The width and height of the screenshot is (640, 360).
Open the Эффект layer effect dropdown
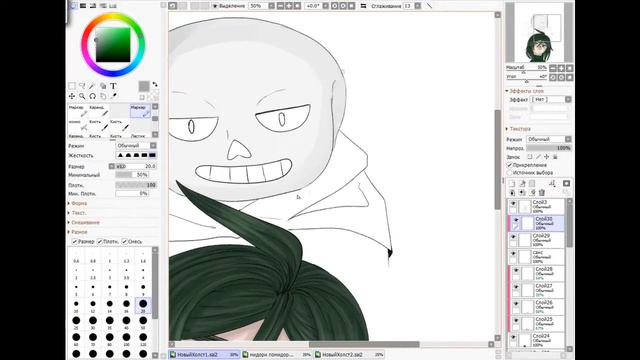pyautogui.click(x=551, y=99)
